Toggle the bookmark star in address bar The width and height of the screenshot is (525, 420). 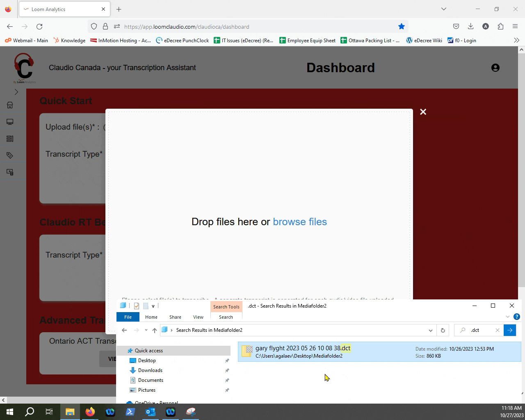point(402,27)
